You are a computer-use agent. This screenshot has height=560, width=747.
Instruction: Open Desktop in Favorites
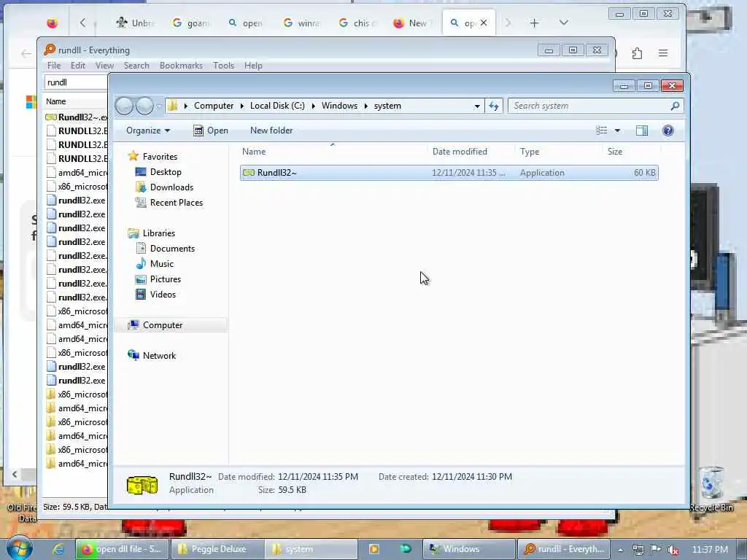click(x=166, y=172)
